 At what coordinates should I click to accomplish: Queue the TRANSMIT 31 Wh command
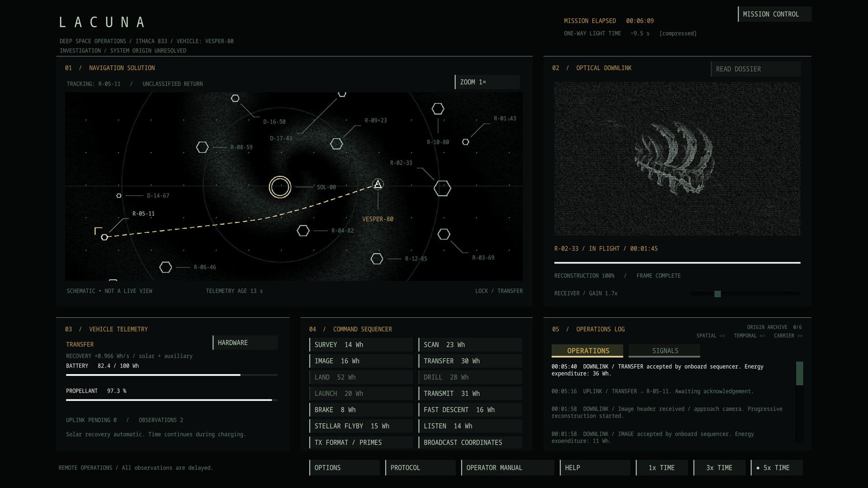[470, 394]
